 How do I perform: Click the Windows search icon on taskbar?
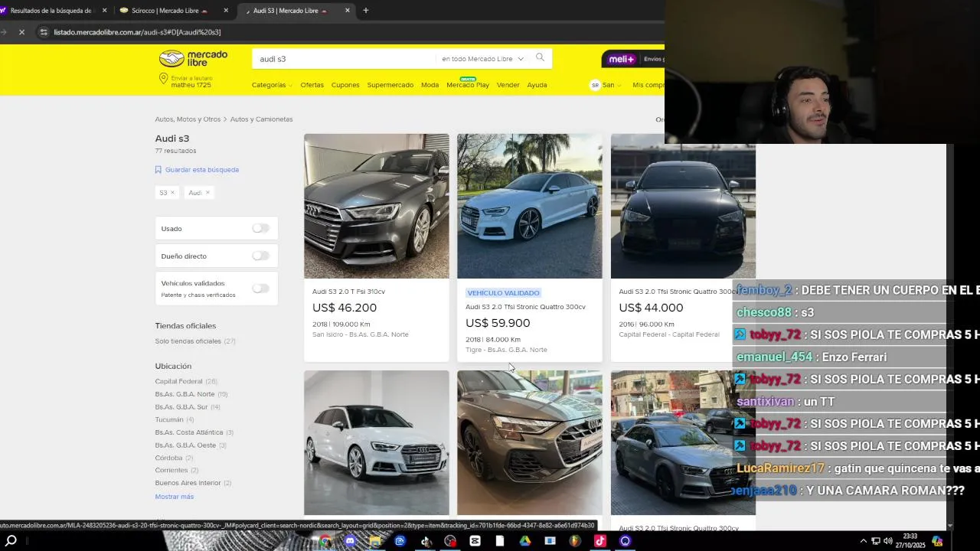coord(11,541)
